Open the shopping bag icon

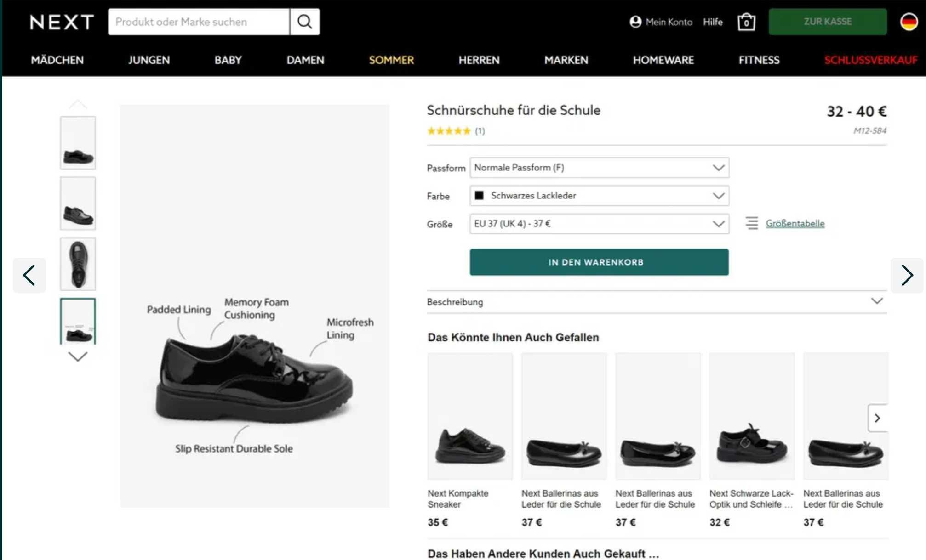[x=746, y=22]
